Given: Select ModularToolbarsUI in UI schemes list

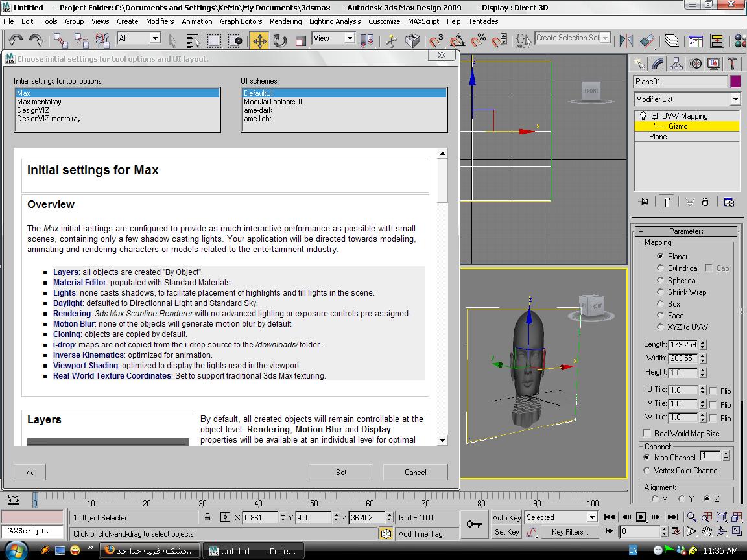Looking at the screenshot, I should [272, 101].
